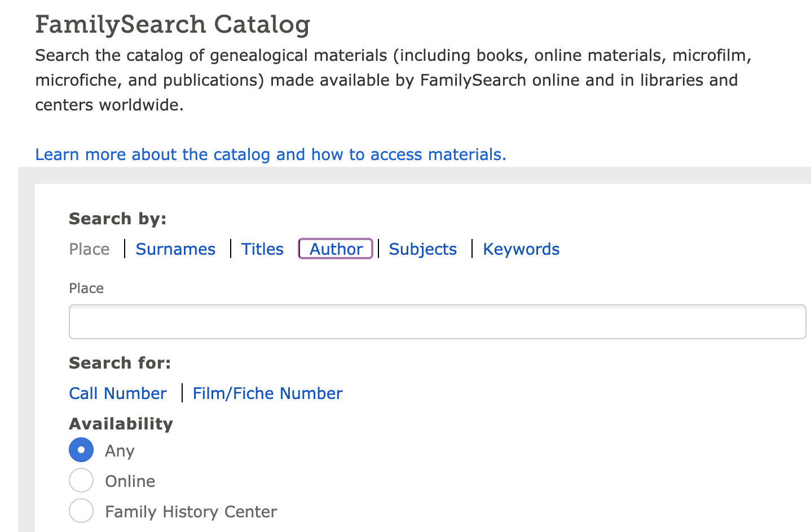The height and width of the screenshot is (532, 811).
Task: Select the Online availability radio button
Action: (x=81, y=480)
